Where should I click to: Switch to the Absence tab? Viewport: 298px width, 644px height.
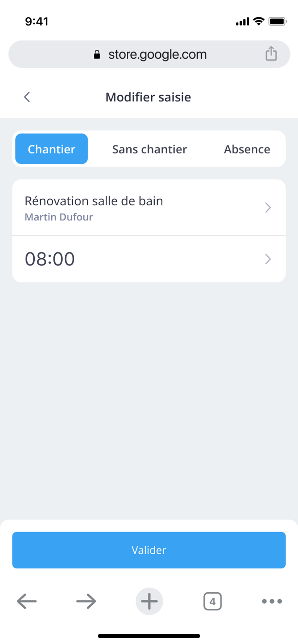point(247,149)
